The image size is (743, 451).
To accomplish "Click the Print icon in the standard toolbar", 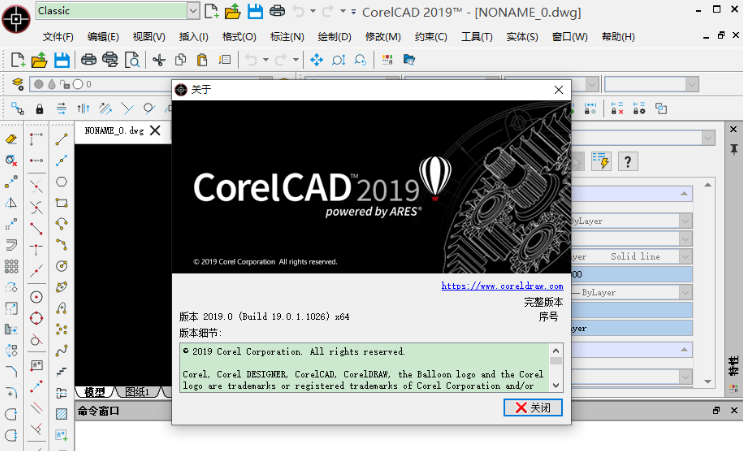I will (x=88, y=60).
